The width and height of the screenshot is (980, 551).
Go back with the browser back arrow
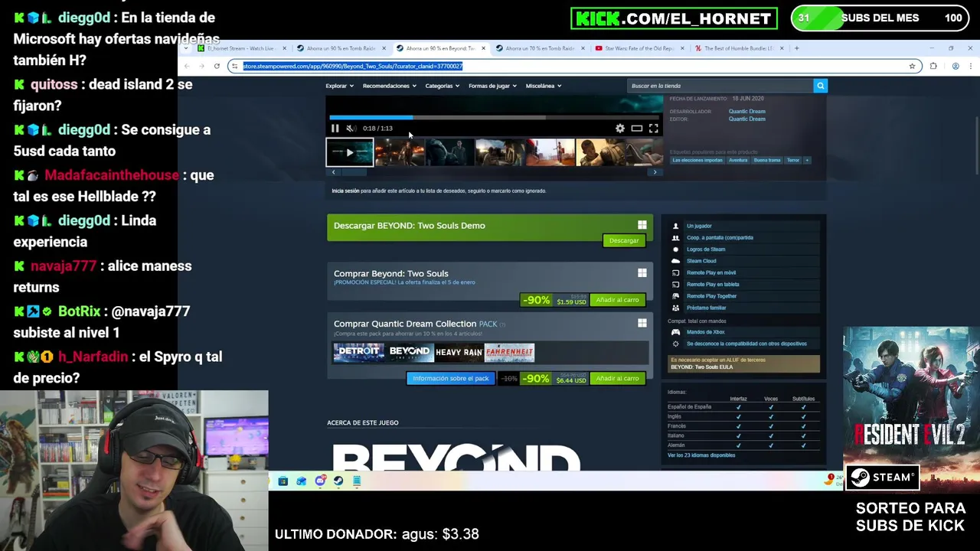coord(187,67)
